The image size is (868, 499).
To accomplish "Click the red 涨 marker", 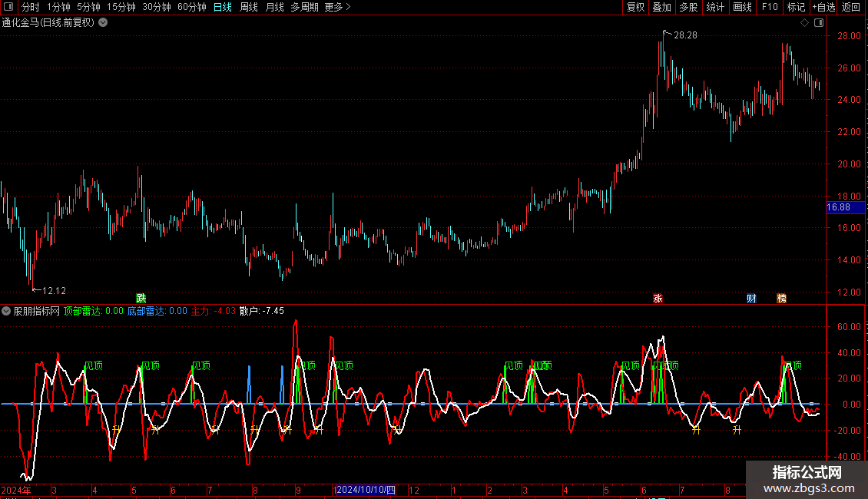I will pyautogui.click(x=658, y=298).
